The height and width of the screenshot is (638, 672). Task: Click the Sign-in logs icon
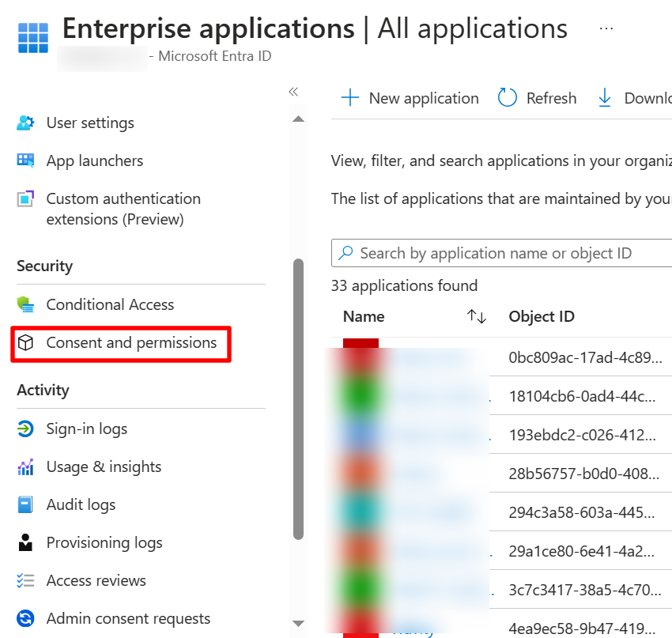pyautogui.click(x=25, y=428)
